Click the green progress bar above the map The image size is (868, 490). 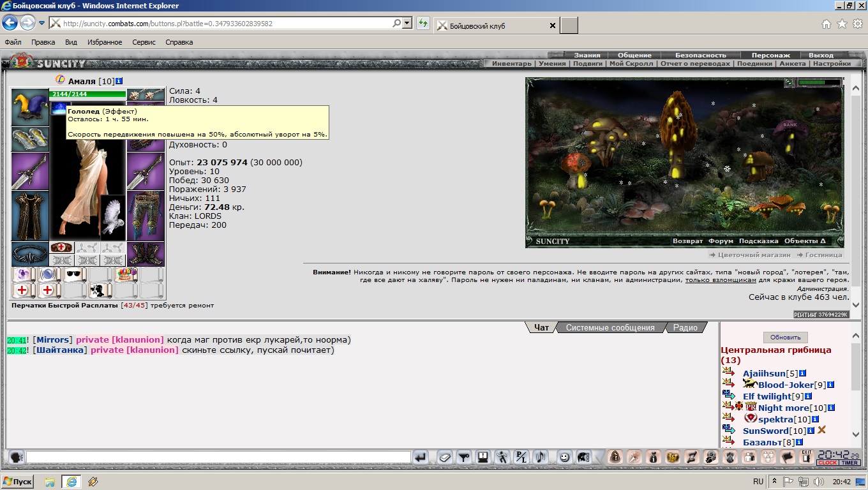819,82
